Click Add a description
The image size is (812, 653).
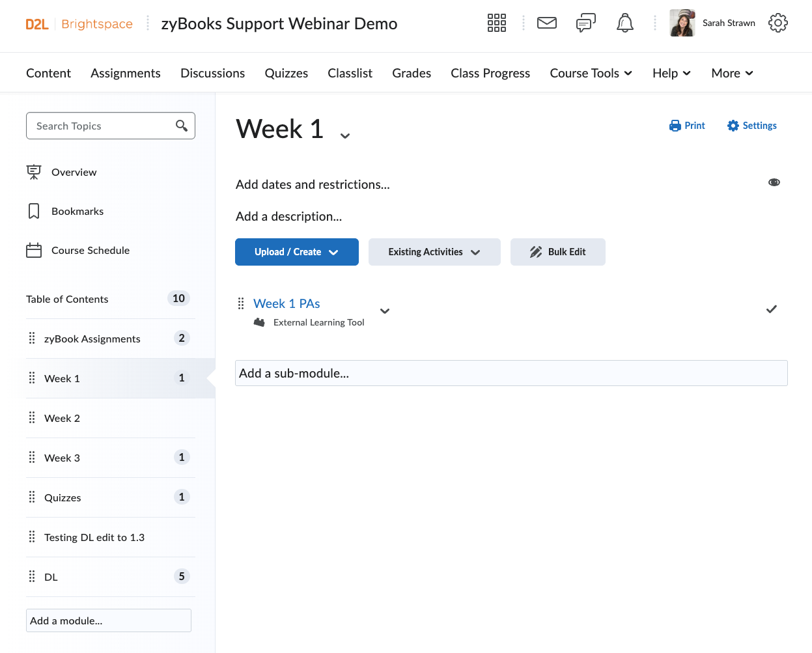pyautogui.click(x=288, y=216)
